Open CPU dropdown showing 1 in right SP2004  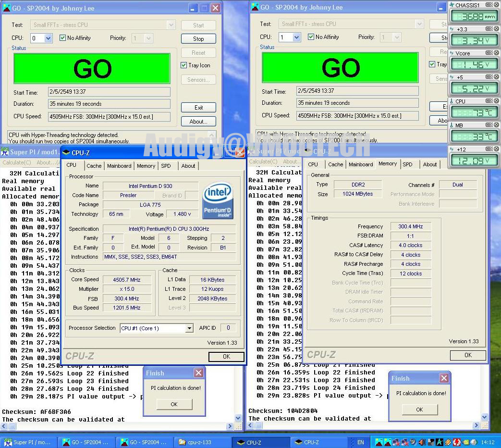(296, 37)
